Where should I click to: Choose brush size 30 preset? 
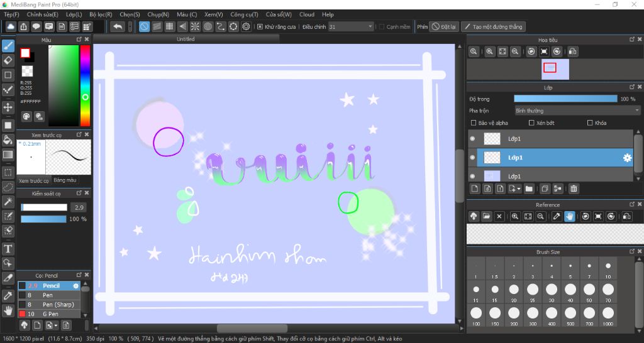[x=552, y=292]
